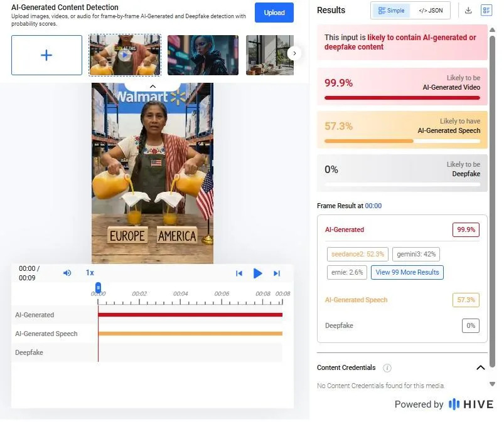Click the results scrollbar down arrow
The image size is (504, 422).
[492, 384]
